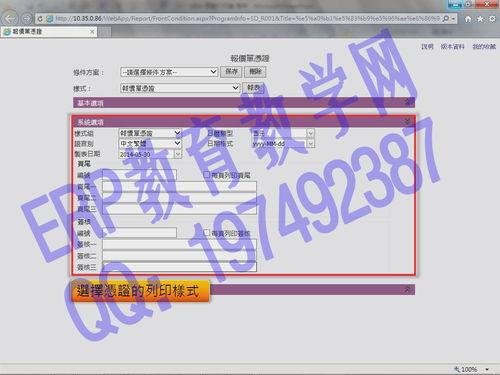Image resolution: width=500 pixels, height=375 pixels.
Task: Click the browser back arrow icon
Action: (x=10, y=18)
